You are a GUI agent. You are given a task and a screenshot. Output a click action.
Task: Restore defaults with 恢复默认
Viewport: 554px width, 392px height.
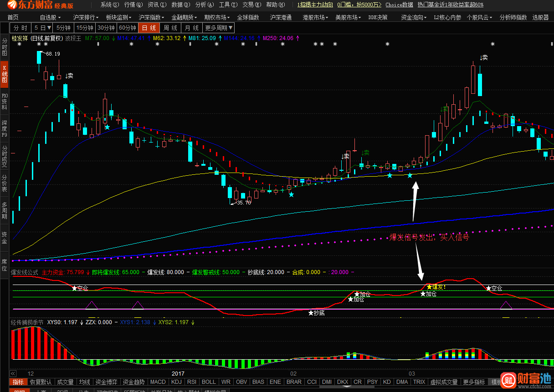click(41, 382)
